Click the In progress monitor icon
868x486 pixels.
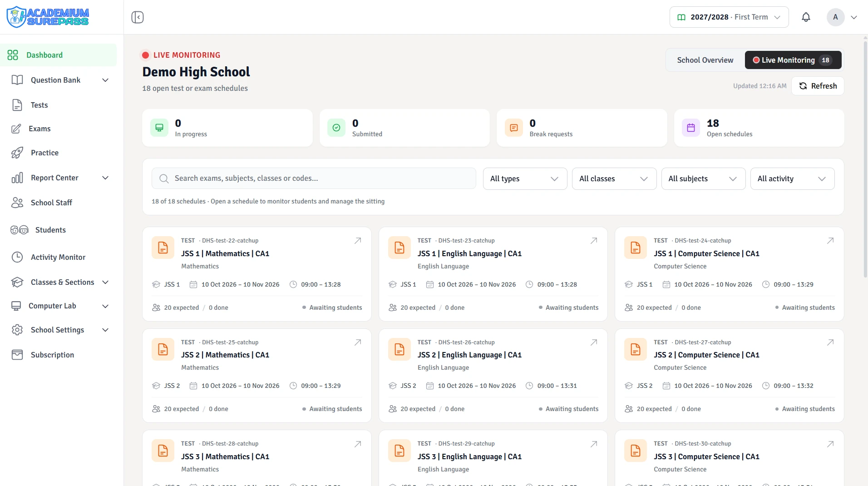(x=159, y=128)
